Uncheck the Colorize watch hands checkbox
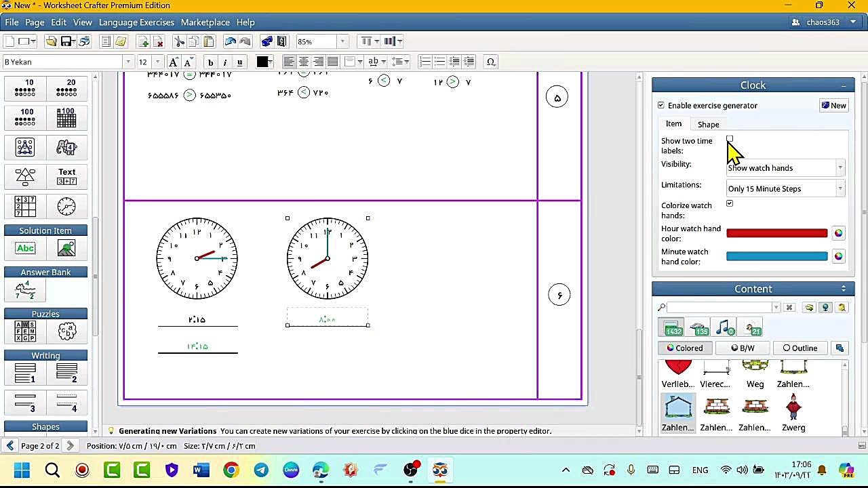This screenshot has width=868, height=488. pos(730,203)
